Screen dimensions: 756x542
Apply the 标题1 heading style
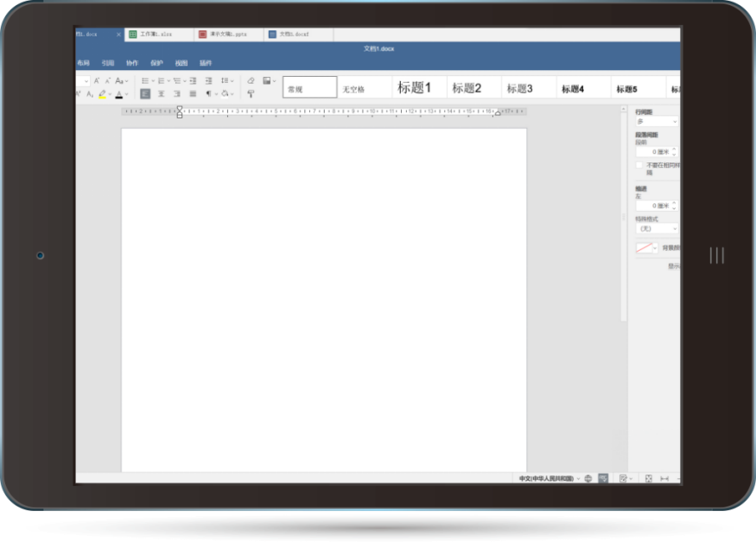[x=415, y=87]
